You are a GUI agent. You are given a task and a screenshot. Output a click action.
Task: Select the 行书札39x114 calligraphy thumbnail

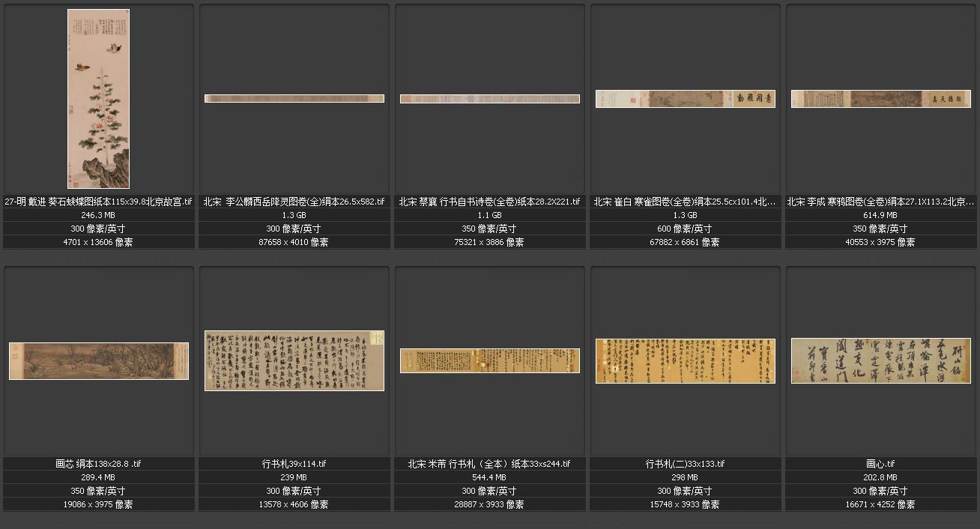[294, 360]
